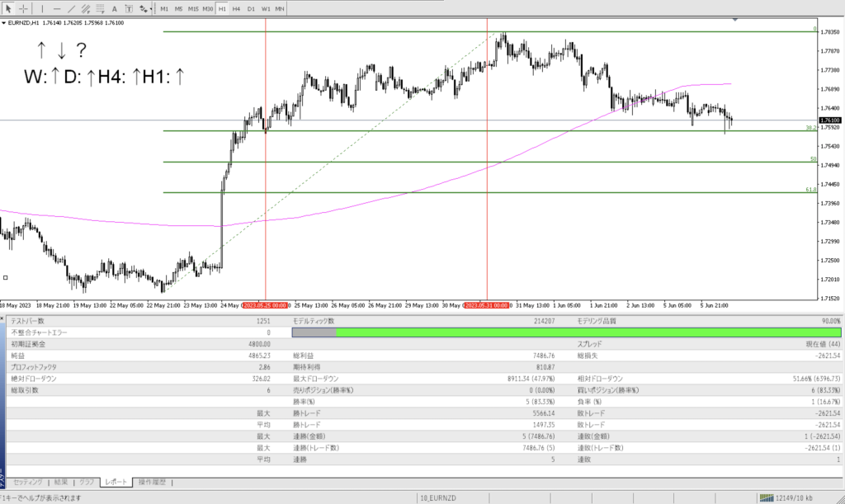The width and height of the screenshot is (845, 504).
Task: Select the text label tool
Action: point(129,8)
